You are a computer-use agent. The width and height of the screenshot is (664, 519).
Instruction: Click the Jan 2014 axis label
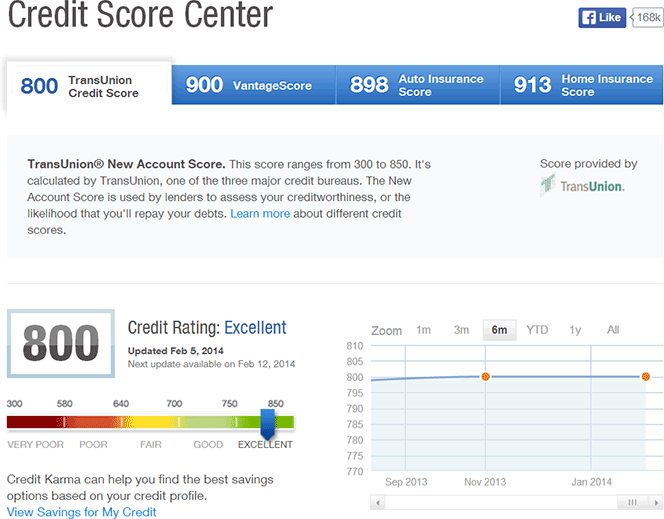point(591,482)
